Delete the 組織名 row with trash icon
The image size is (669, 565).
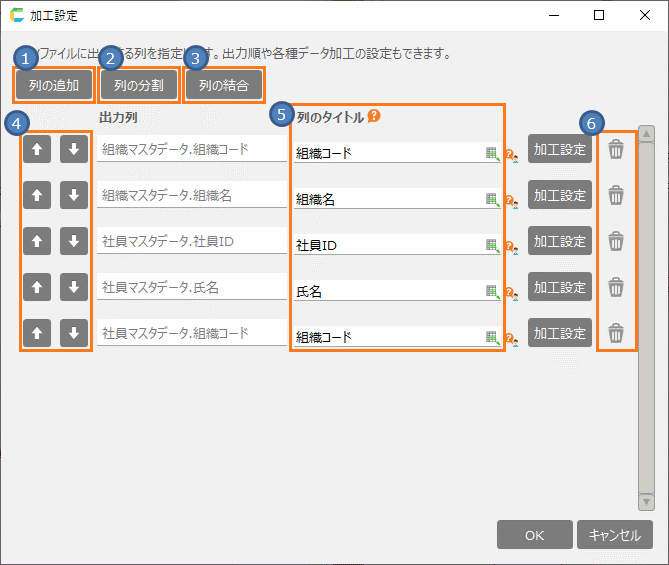(x=616, y=195)
